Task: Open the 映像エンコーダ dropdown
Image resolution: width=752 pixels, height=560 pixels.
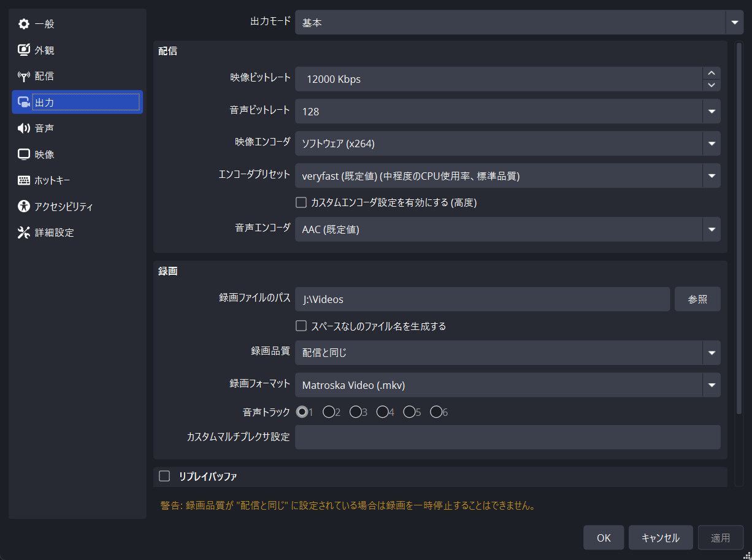Action: click(x=712, y=144)
